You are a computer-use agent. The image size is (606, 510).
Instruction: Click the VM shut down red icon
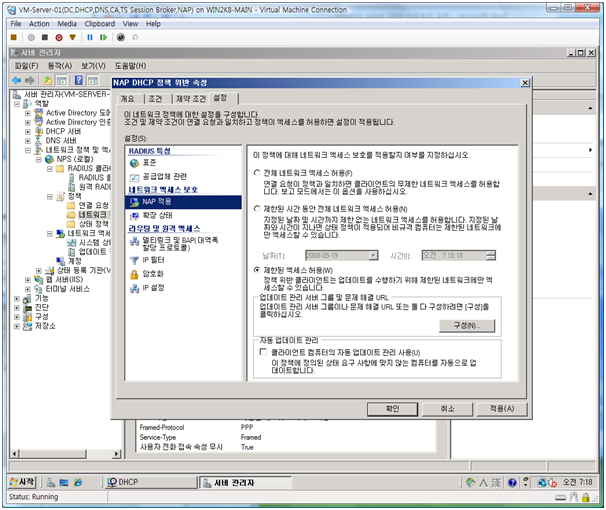click(x=59, y=37)
